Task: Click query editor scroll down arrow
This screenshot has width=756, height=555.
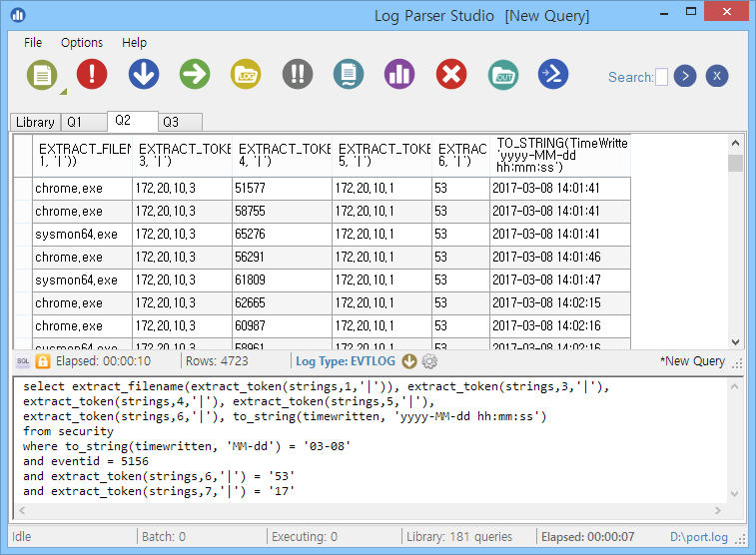Action: point(734,494)
